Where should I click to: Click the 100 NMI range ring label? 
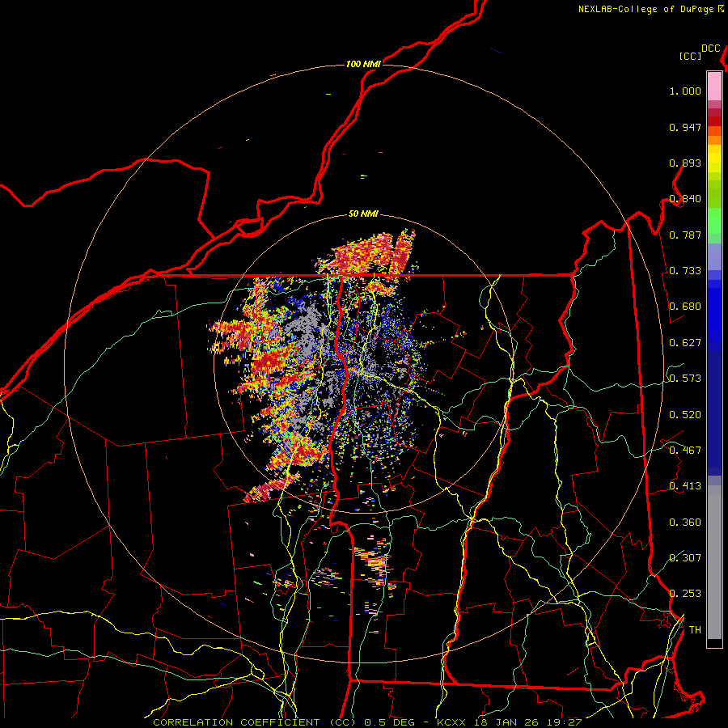coord(363,64)
